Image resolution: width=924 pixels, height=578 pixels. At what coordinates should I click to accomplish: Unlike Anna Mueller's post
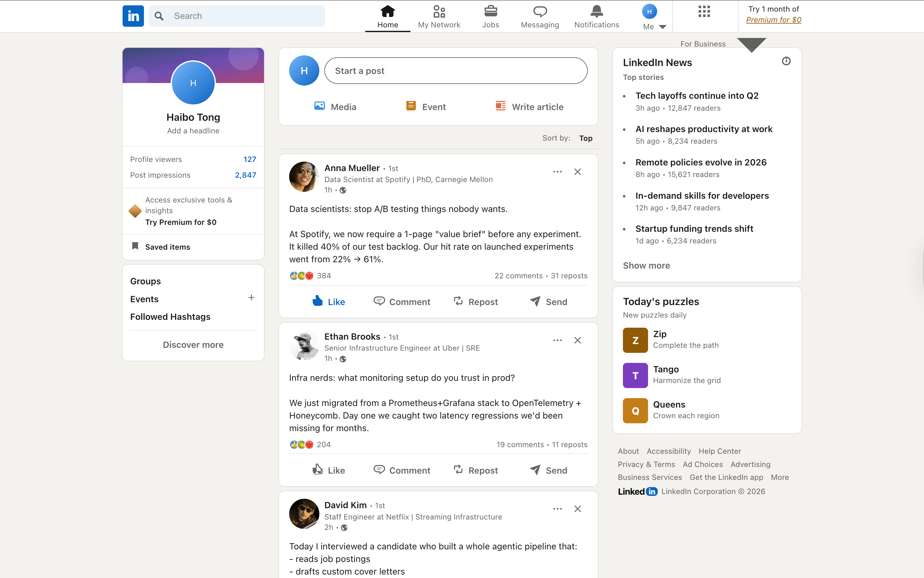[x=329, y=302]
